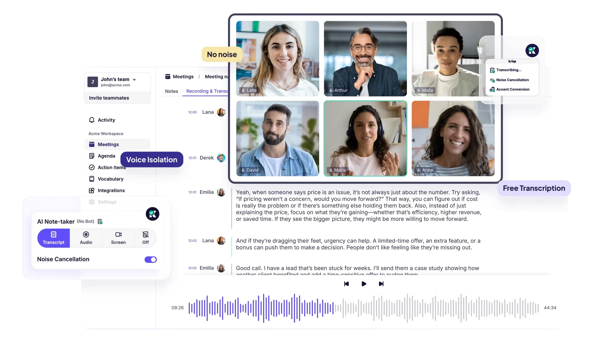Skip to next track button
The width and height of the screenshot is (589, 364).
(x=381, y=284)
